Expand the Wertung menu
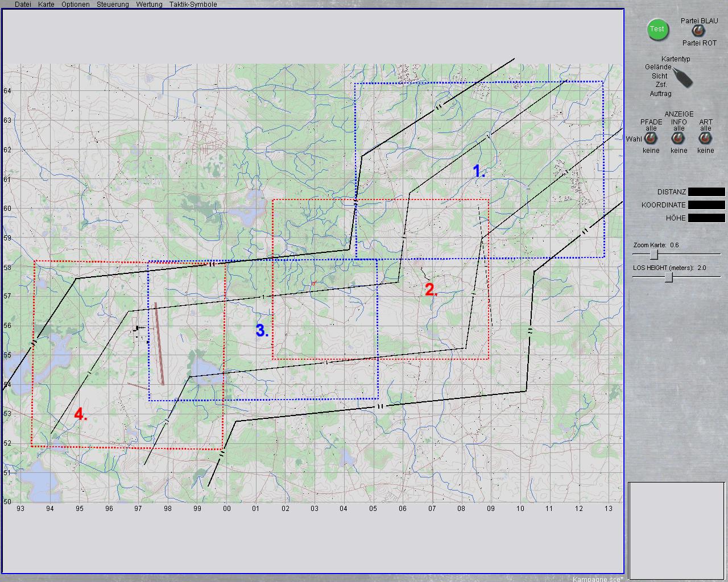This screenshot has width=728, height=582. coord(149,5)
